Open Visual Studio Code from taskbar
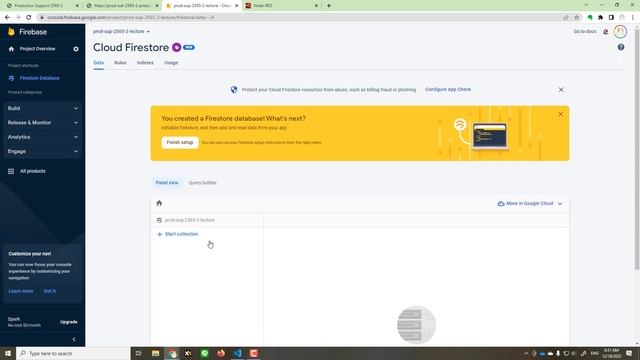 pyautogui.click(x=237, y=353)
